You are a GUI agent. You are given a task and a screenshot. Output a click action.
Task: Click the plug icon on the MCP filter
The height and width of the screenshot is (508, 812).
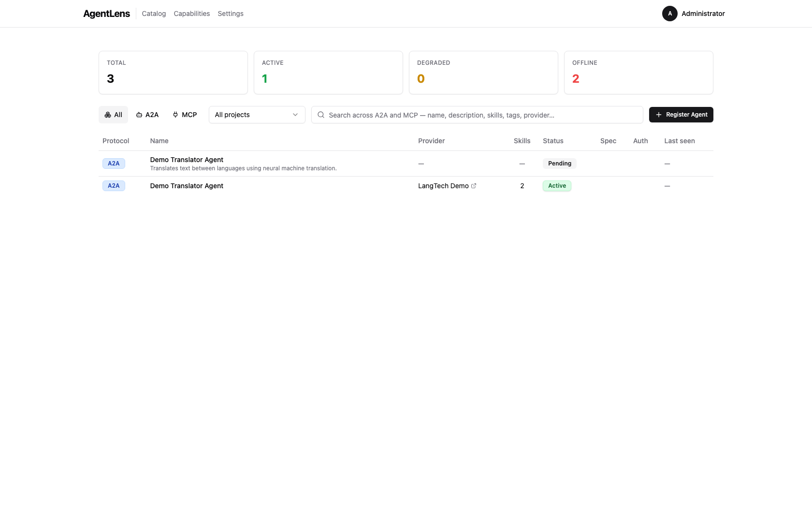tap(174, 115)
